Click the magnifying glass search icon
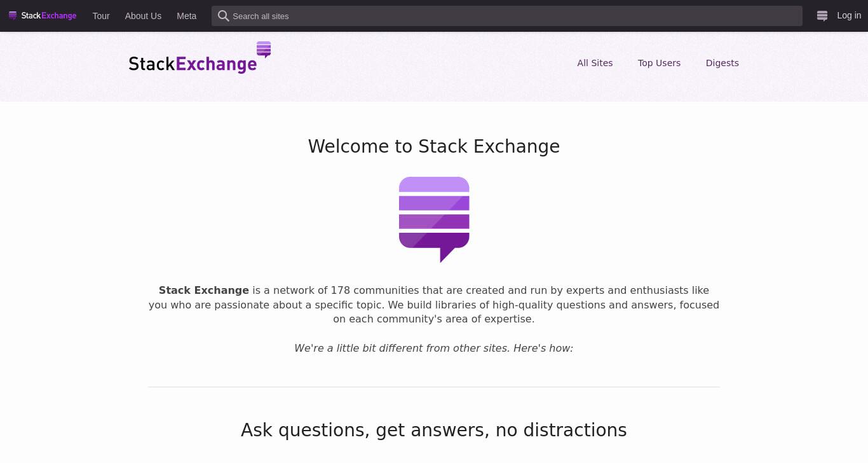This screenshot has height=463, width=868. 223,16
